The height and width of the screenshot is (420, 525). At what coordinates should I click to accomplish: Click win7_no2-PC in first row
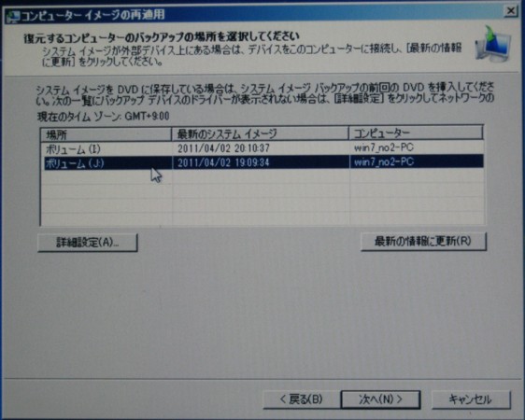(x=384, y=147)
